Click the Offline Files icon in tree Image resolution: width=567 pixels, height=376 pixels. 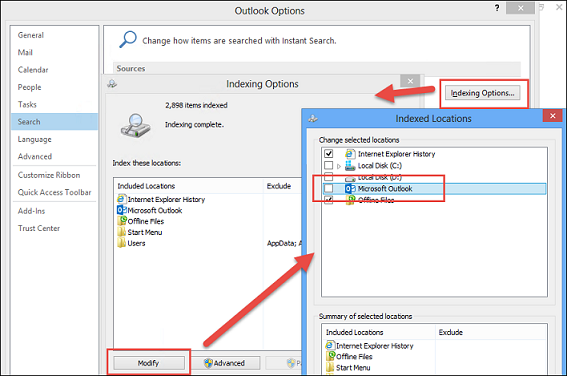tap(350, 200)
